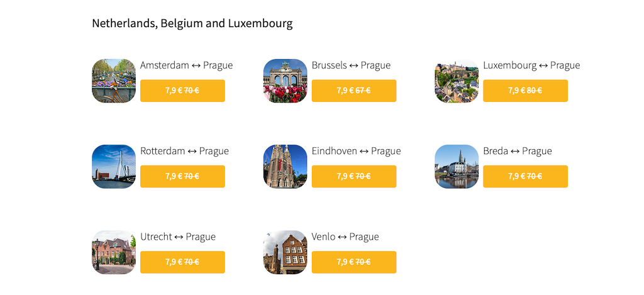The height and width of the screenshot is (295, 644).
Task: Click the Utrecht brick houses thumbnail
Action: pyautogui.click(x=114, y=252)
